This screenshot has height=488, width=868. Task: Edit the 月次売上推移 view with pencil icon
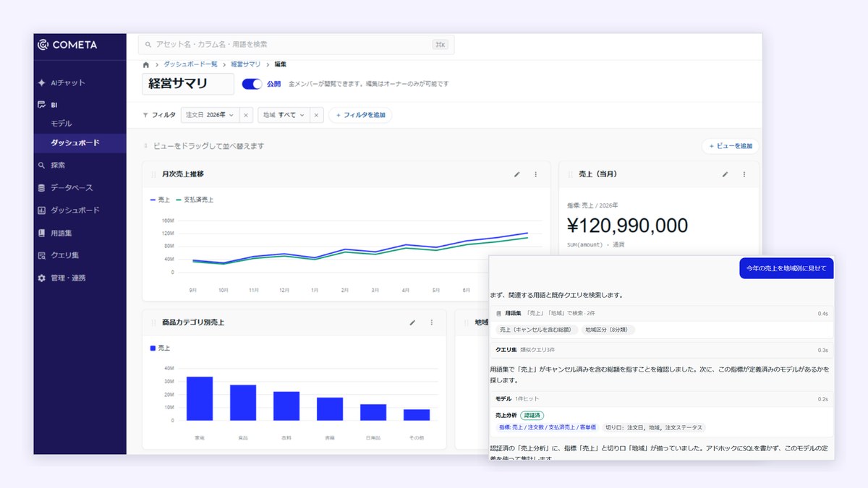517,174
